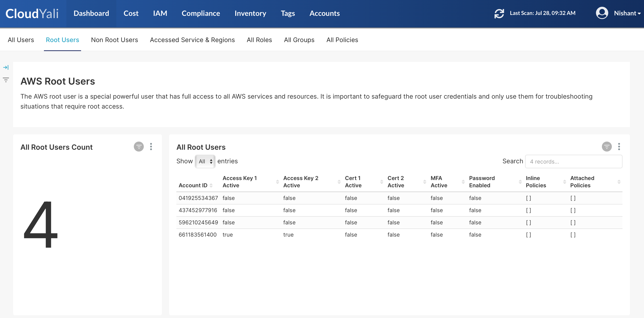This screenshot has width=644, height=318.
Task: Open the Dashboard navigation link
Action: 91,13
